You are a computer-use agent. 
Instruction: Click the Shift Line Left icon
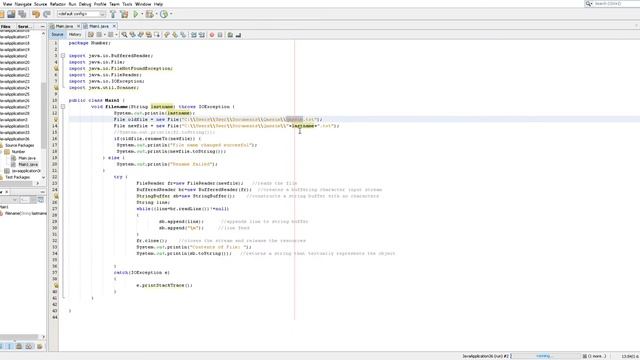(x=194, y=35)
